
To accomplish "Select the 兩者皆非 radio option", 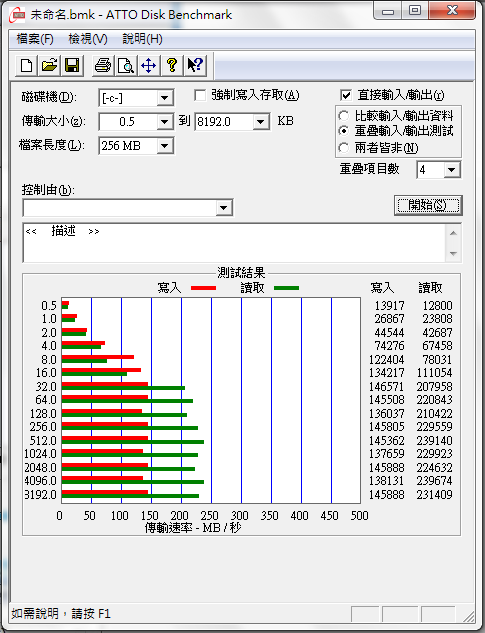I will [x=344, y=148].
